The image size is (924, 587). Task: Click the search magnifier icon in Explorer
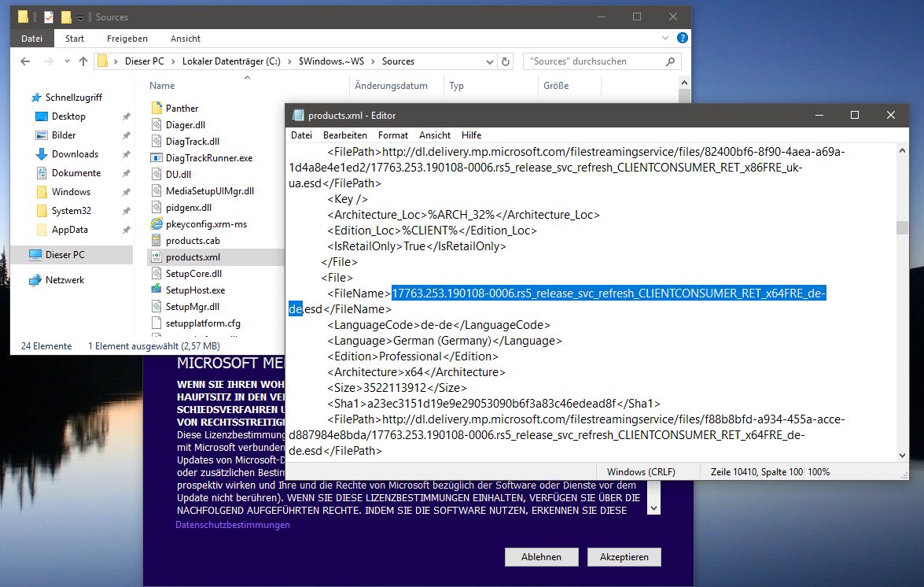[x=670, y=61]
